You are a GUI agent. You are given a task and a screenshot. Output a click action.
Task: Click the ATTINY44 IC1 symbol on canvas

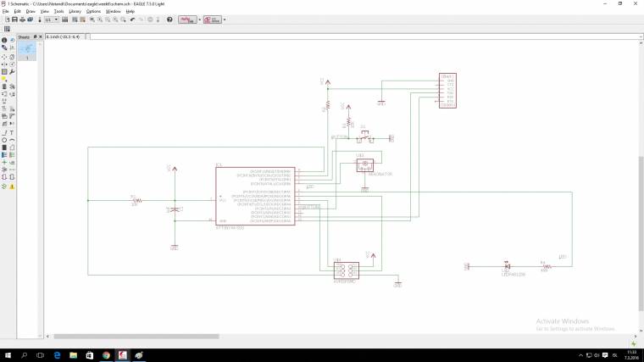click(255, 196)
